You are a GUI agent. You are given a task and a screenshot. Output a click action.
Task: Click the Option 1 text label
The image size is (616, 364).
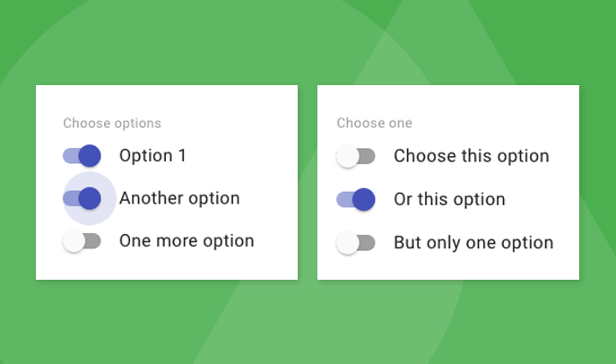[152, 156]
